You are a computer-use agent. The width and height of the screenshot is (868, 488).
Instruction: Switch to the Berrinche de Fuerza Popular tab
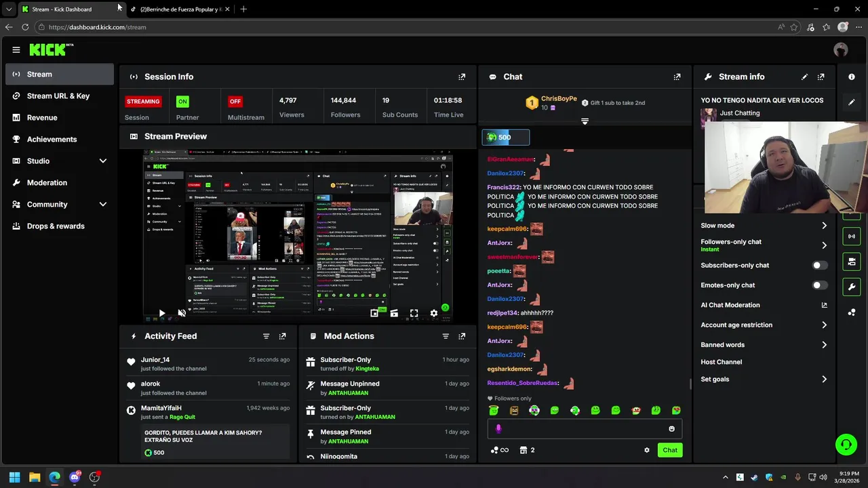(x=180, y=9)
